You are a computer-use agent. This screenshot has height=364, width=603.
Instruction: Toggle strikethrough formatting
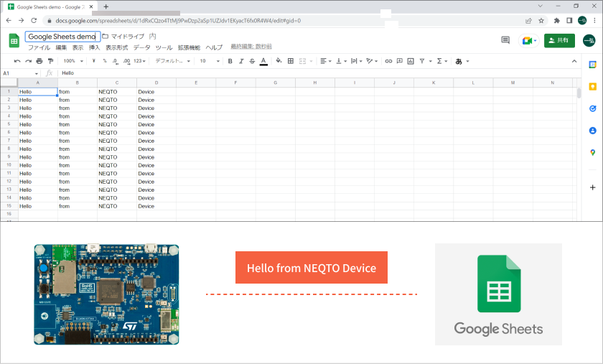click(x=252, y=61)
